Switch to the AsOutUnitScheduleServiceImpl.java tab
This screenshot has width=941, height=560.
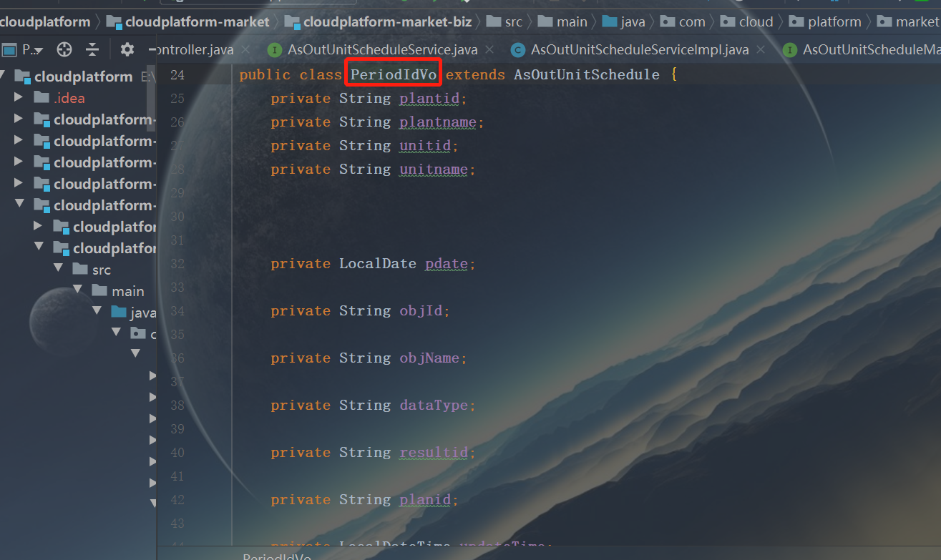pos(639,50)
